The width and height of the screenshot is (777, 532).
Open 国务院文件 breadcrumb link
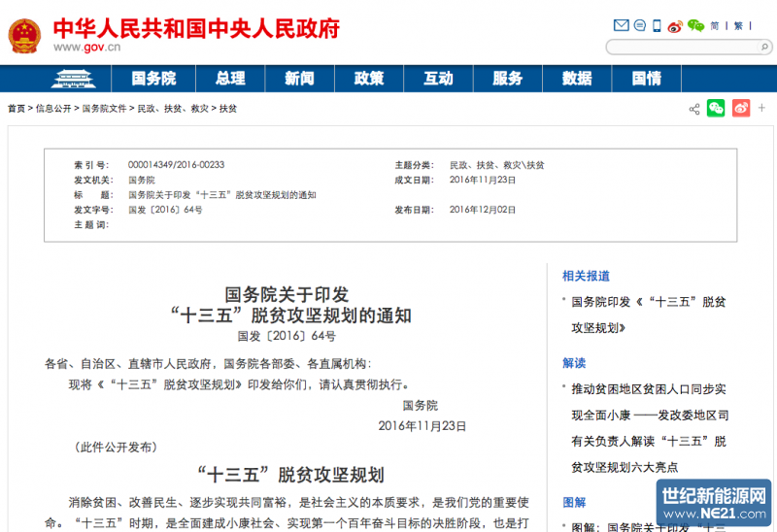pyautogui.click(x=104, y=109)
